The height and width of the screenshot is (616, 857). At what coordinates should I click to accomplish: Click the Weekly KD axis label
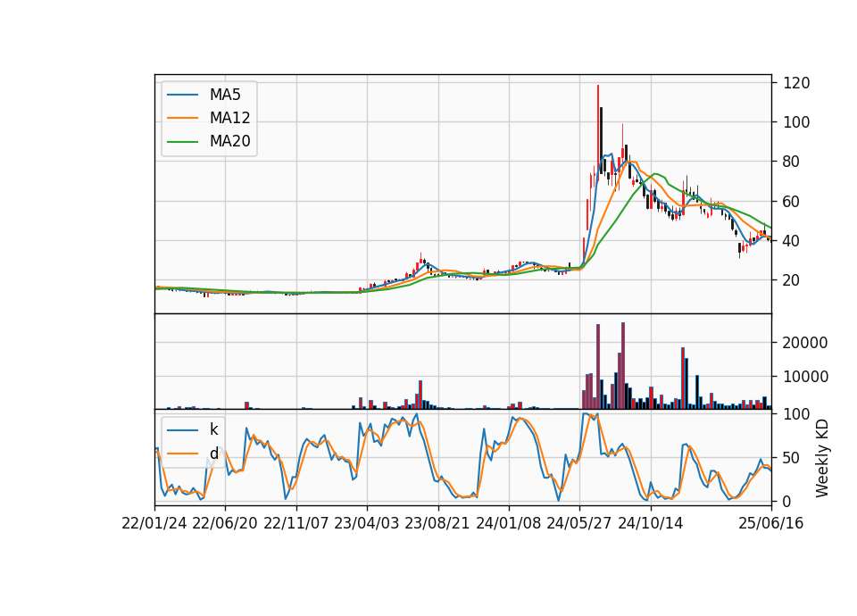tap(821, 458)
